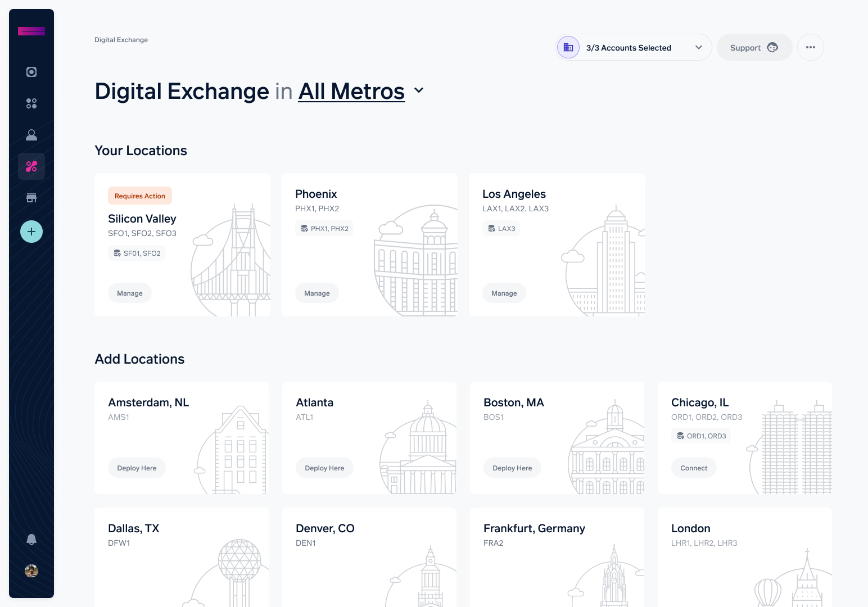The image size is (868, 607).
Task: Open the London location card
Action: tap(745, 557)
